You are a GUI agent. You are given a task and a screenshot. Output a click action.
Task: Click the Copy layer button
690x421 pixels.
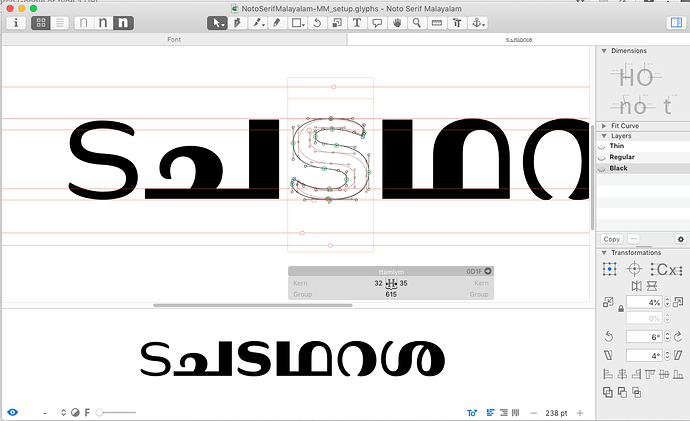(612, 239)
